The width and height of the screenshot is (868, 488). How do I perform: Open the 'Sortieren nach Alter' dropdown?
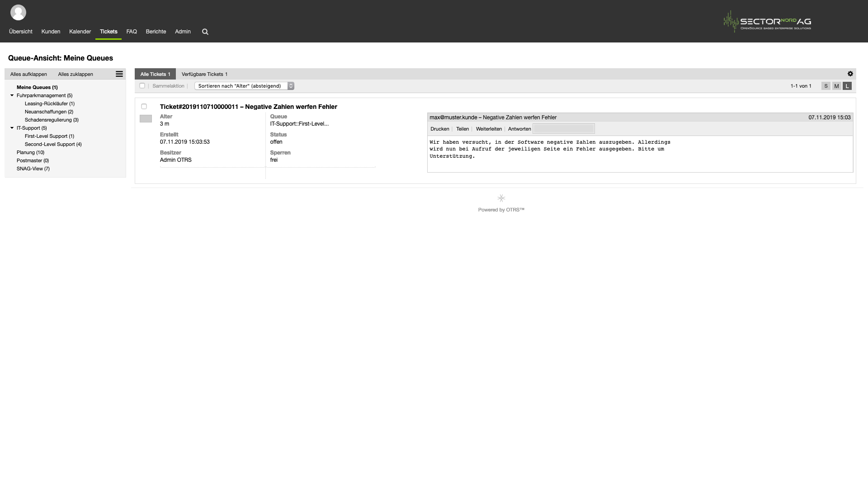(244, 86)
